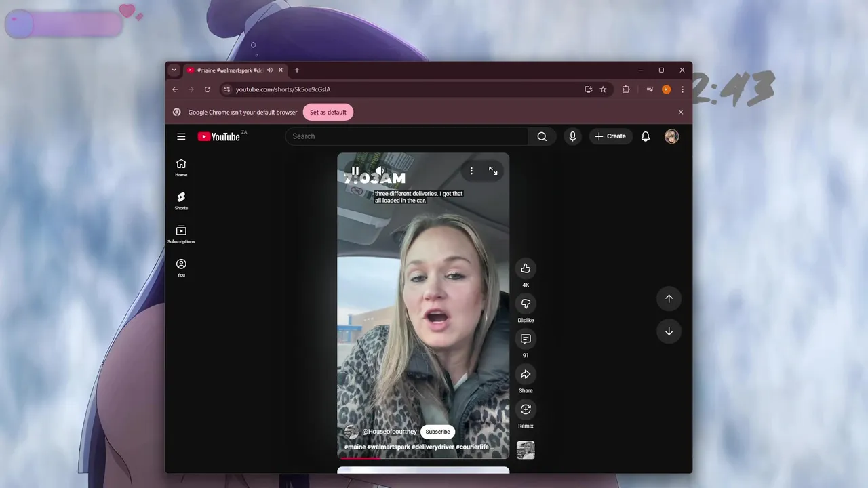Screen dimensions: 868x488
Task: Click the youtube.com/shorts address bar
Action: click(x=407, y=89)
